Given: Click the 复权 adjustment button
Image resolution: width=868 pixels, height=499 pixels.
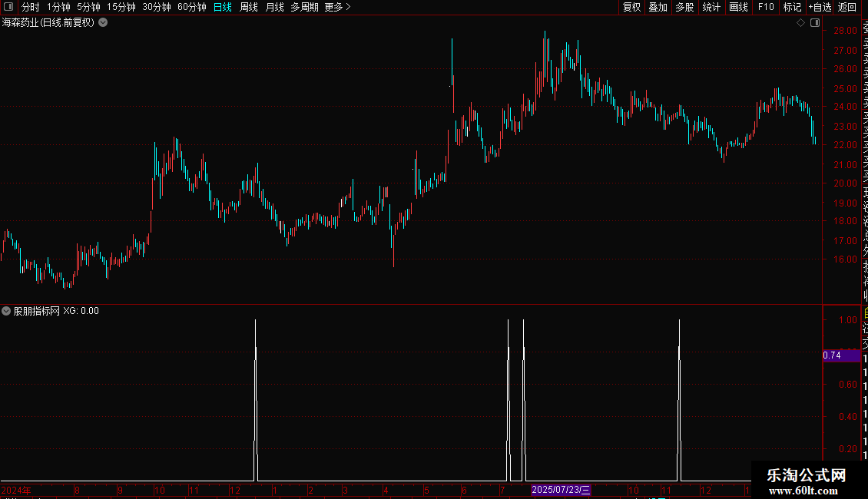Looking at the screenshot, I should (631, 7).
